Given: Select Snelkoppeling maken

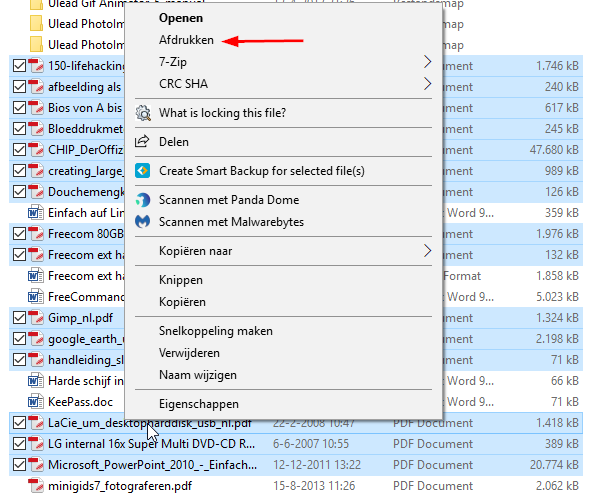Looking at the screenshot, I should click(x=216, y=331).
